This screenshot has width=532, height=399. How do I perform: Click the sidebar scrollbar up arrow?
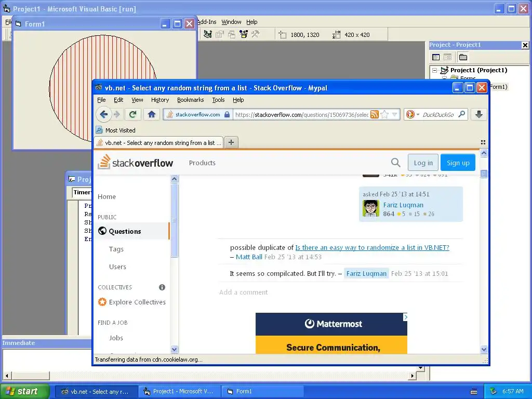pos(174,179)
